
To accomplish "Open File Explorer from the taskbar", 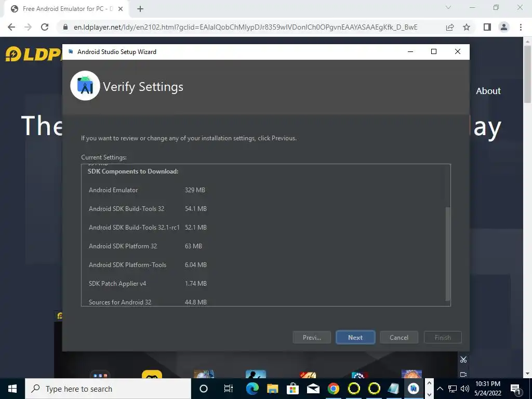I will [272, 389].
